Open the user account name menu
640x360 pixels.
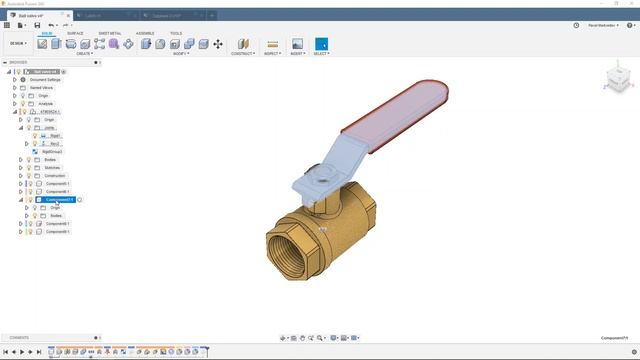click(x=603, y=25)
